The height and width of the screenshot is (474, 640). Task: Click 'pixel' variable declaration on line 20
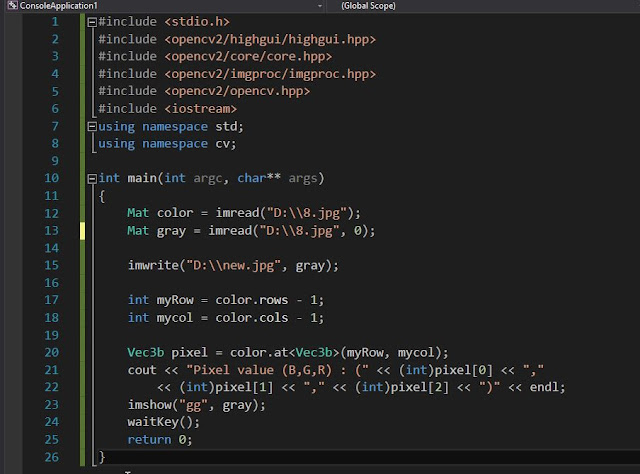[x=189, y=352]
